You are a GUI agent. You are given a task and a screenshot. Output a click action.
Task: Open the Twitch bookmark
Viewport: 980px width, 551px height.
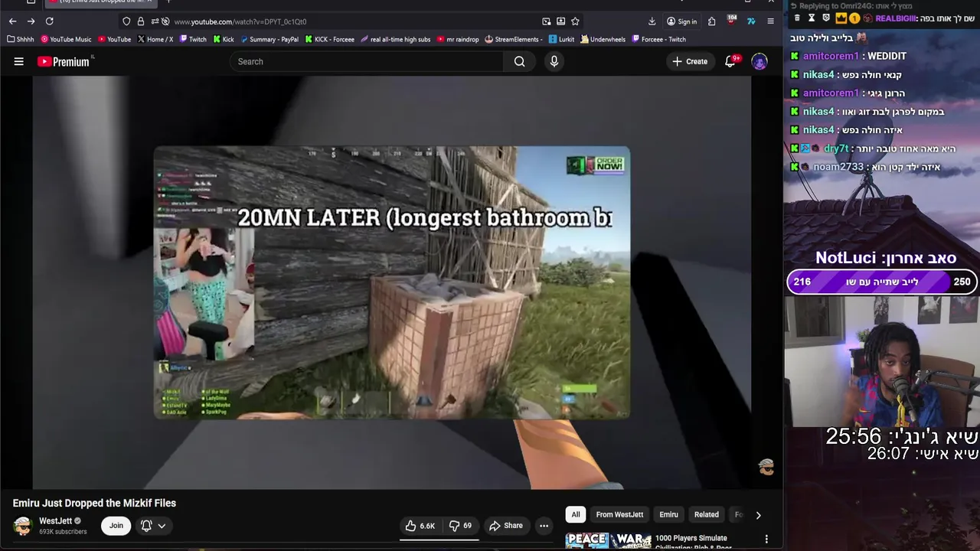tap(193, 39)
